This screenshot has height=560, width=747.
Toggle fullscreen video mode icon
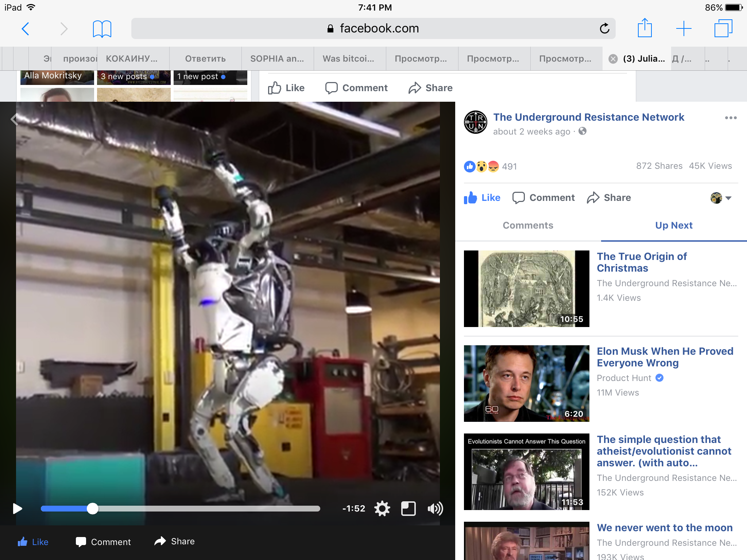pos(408,508)
